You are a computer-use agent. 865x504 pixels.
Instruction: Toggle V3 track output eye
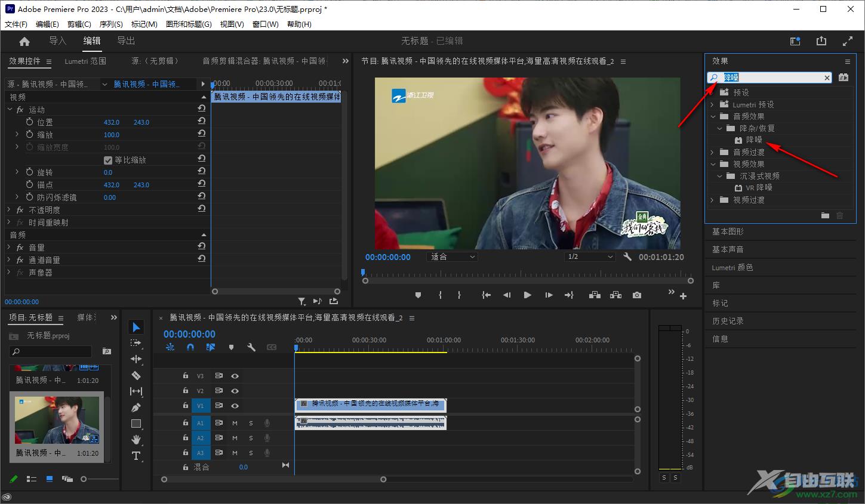point(235,376)
